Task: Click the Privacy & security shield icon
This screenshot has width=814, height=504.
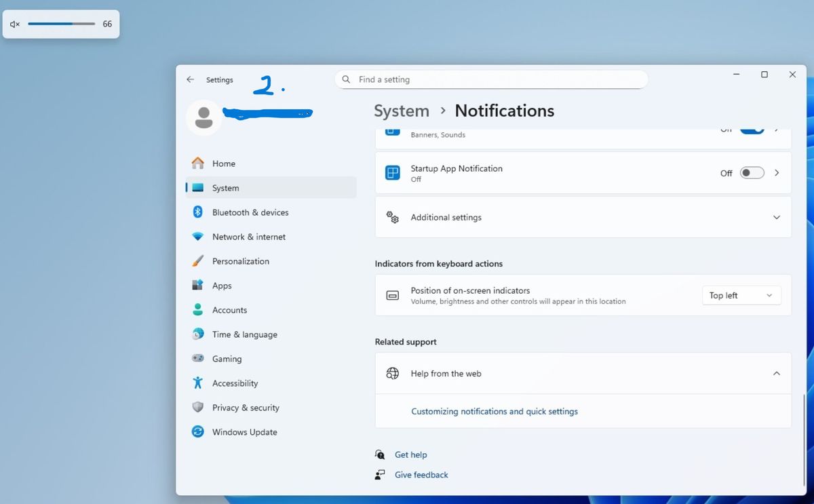Action: point(197,408)
